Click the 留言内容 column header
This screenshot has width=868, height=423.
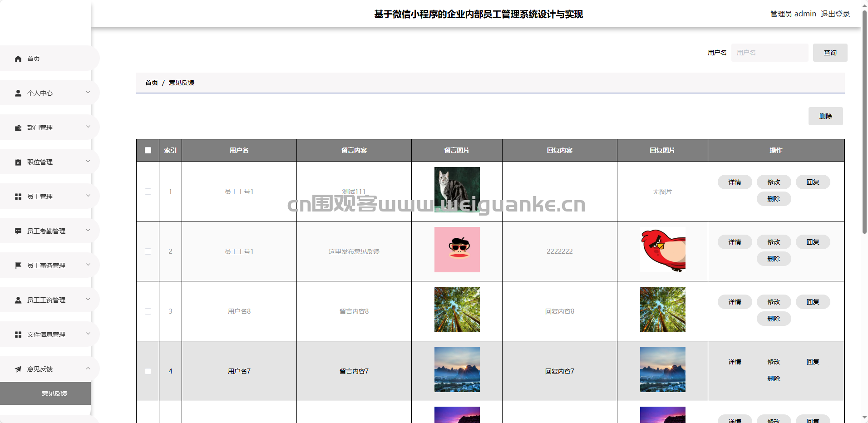354,150
